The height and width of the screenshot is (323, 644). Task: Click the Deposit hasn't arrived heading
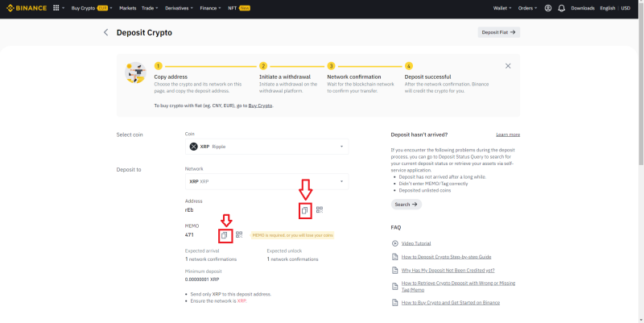(x=419, y=135)
